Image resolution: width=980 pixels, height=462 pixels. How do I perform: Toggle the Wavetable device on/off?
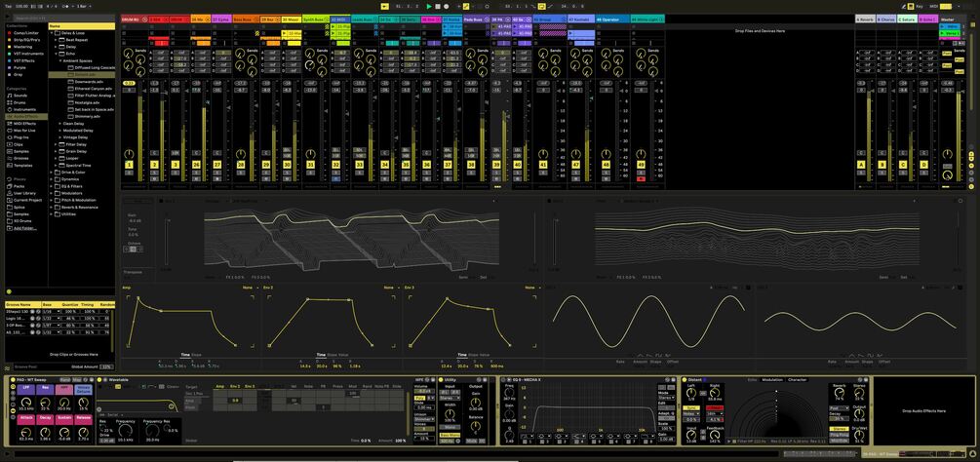[x=99, y=379]
